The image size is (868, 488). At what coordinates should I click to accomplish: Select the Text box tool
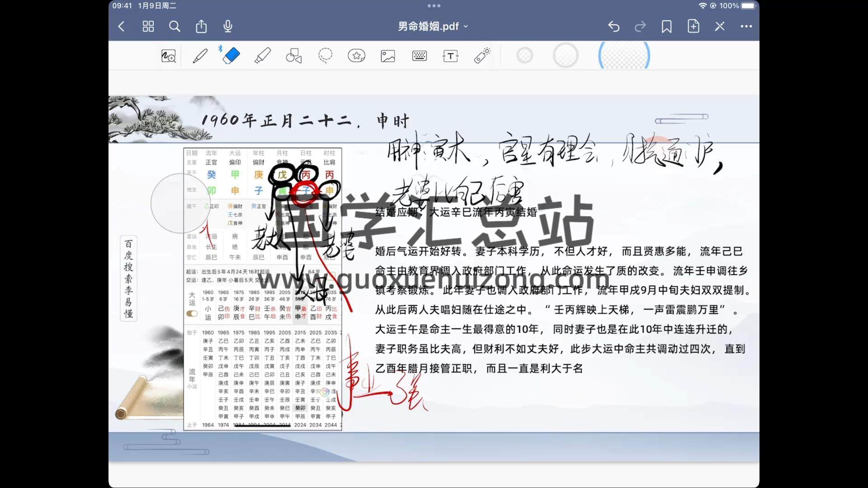click(x=450, y=56)
